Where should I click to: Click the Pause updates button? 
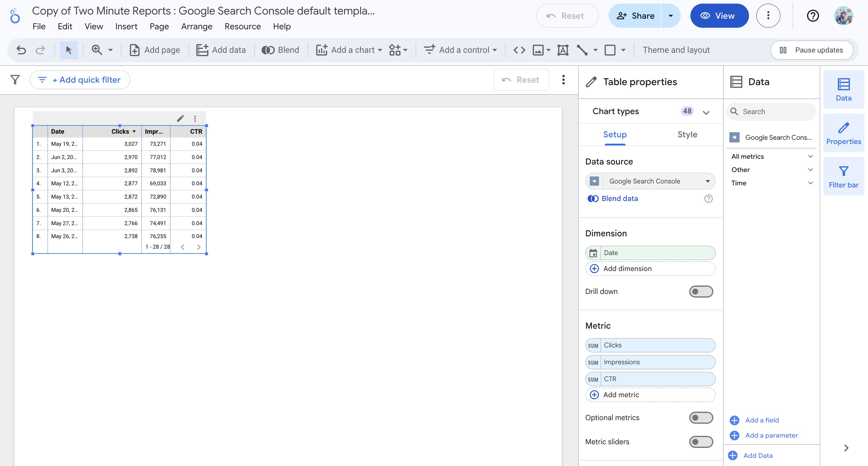pos(812,50)
